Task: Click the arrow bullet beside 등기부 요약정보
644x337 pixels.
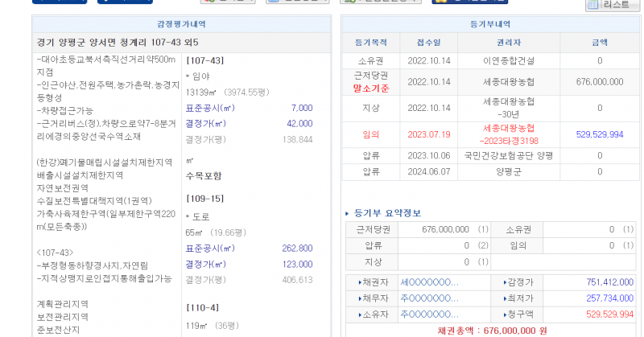Action: pyautogui.click(x=347, y=213)
